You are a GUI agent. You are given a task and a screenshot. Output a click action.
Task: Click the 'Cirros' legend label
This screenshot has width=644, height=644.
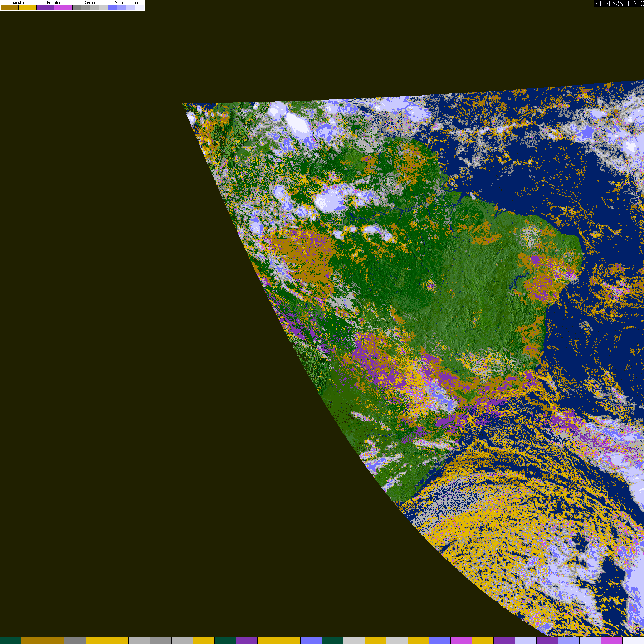click(90, 3)
